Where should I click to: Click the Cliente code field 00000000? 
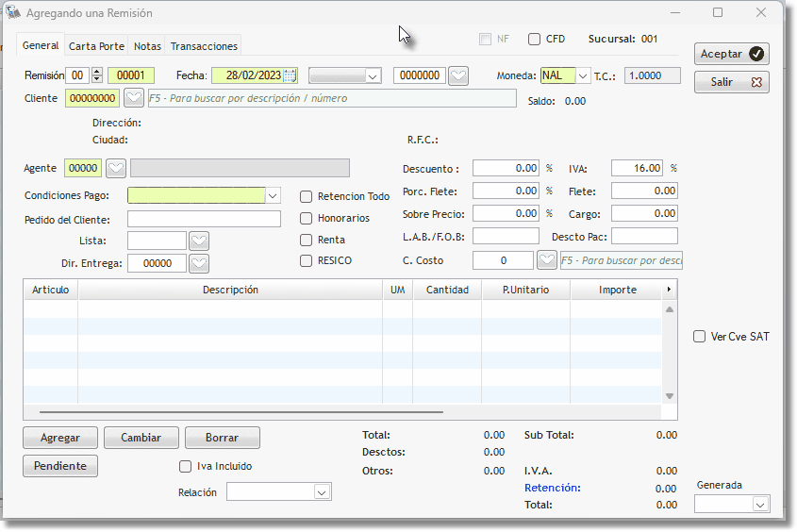point(92,98)
